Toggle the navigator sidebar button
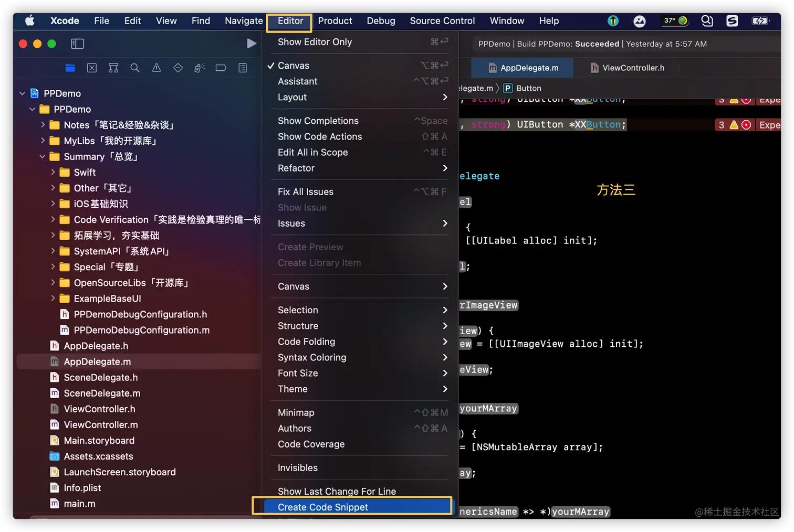794x532 pixels. 77,44
